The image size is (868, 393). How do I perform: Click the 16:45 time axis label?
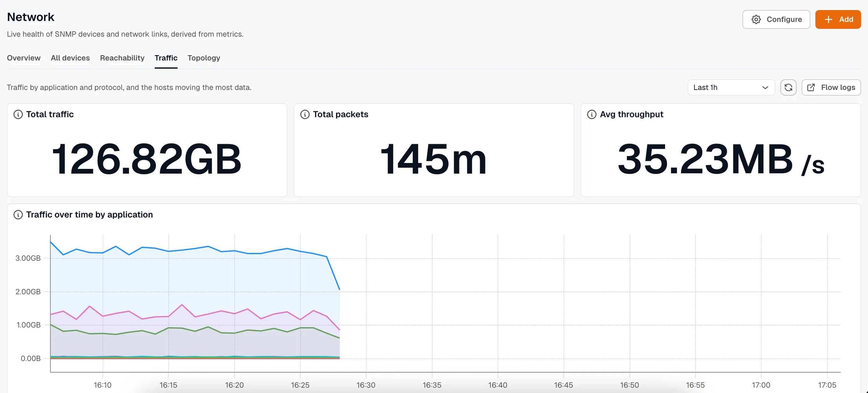pyautogui.click(x=563, y=385)
